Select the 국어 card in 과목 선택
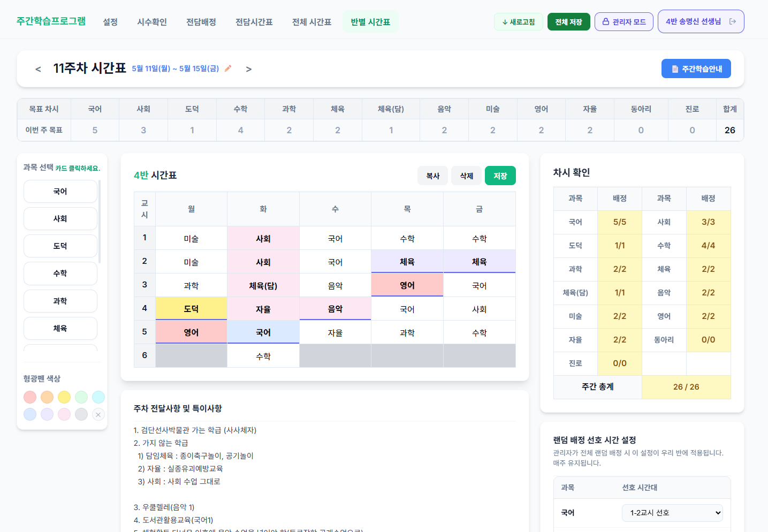Image resolution: width=768 pixels, height=532 pixels. click(x=60, y=192)
